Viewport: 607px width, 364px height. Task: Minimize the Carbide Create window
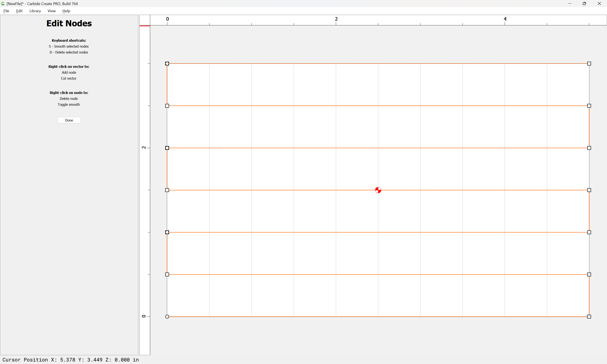[570, 3]
